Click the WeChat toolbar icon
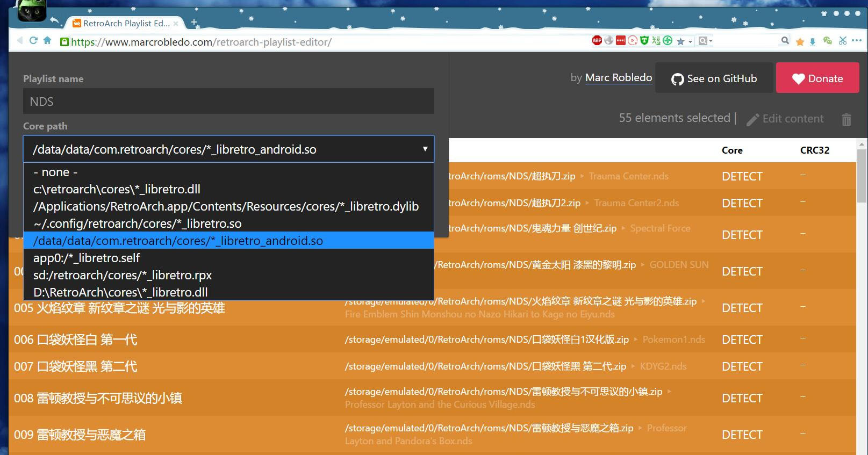Image resolution: width=868 pixels, height=455 pixels. 828,41
